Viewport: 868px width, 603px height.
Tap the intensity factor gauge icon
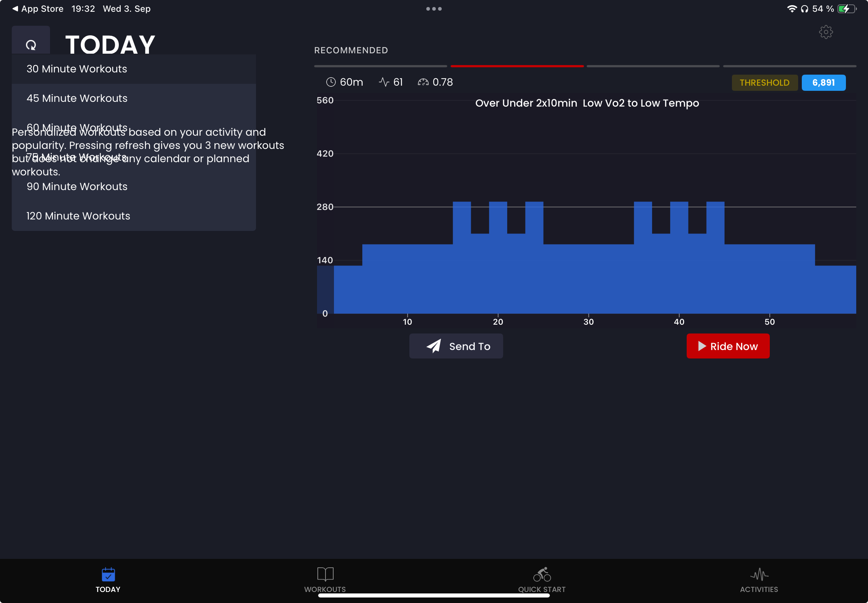(423, 82)
